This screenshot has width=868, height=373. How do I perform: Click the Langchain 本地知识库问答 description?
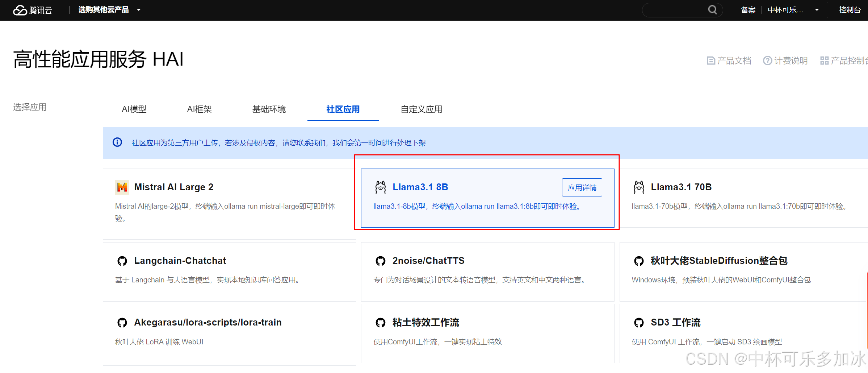pyautogui.click(x=208, y=280)
